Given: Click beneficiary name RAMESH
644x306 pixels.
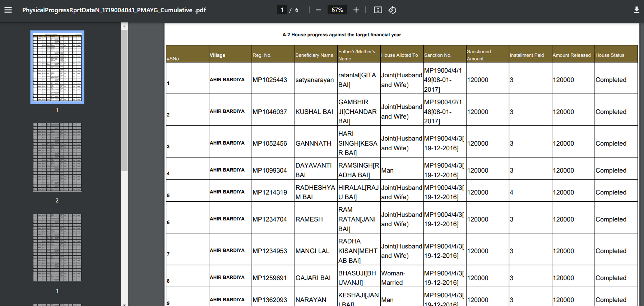Looking at the screenshot, I should [x=309, y=219].
